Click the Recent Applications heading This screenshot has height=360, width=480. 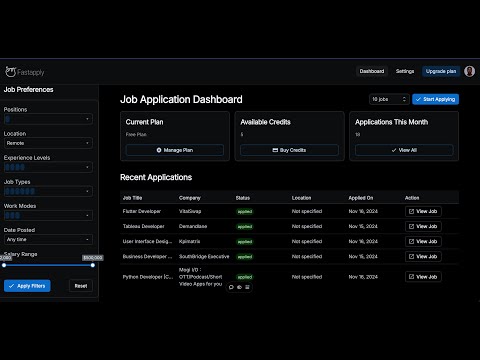coord(156,177)
